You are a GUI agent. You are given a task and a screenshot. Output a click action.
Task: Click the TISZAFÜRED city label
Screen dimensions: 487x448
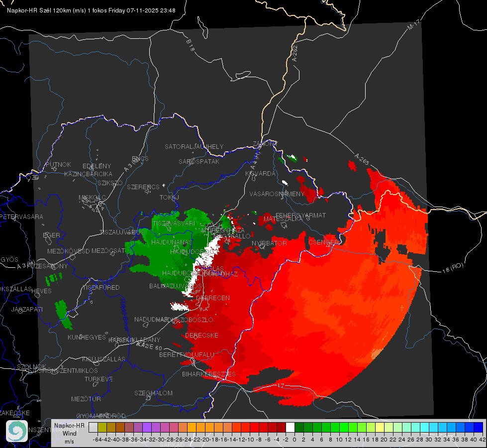[101, 288]
